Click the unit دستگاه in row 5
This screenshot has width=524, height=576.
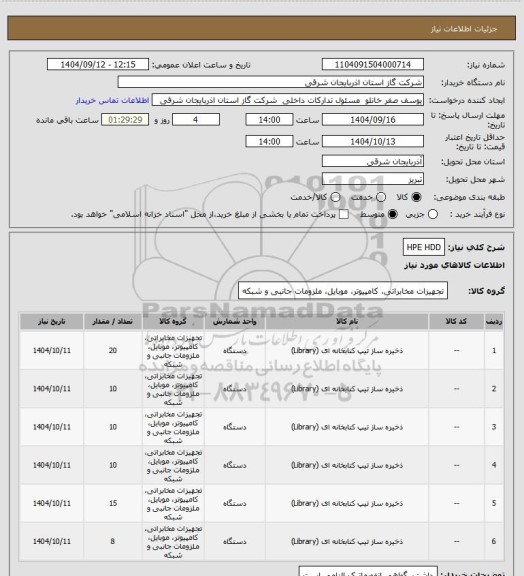[234, 503]
